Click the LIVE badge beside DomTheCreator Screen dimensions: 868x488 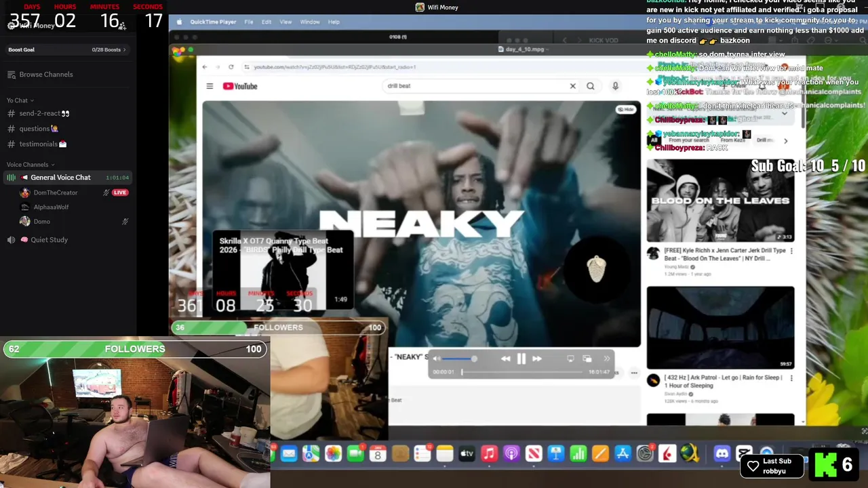click(x=120, y=192)
